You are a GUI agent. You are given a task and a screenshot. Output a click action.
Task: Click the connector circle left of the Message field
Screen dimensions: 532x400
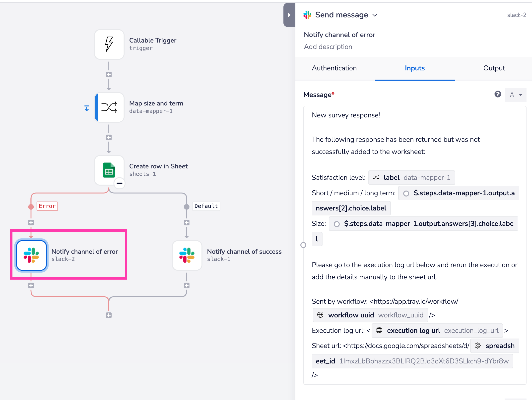click(x=303, y=245)
